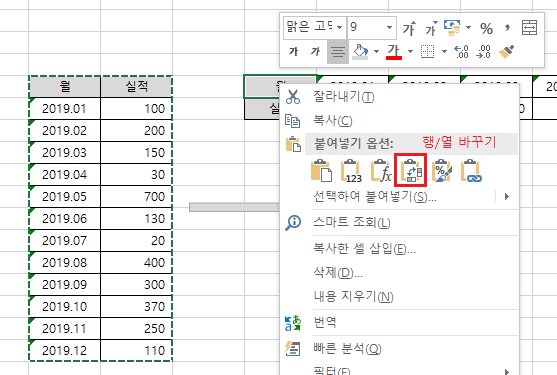Choose 복사한 셀 삽입(E)... entry
Viewport: 557px width, 375px height.
tap(364, 249)
